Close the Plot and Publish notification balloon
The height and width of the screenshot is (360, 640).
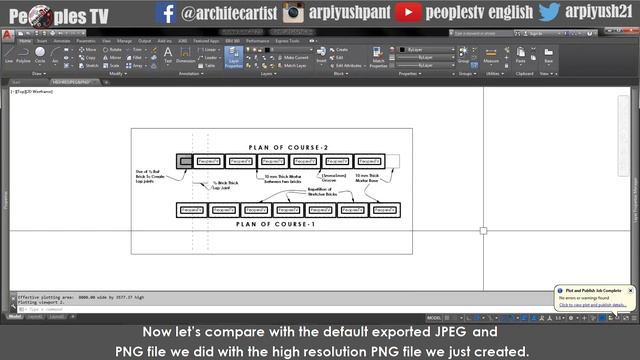pyautogui.click(x=630, y=291)
